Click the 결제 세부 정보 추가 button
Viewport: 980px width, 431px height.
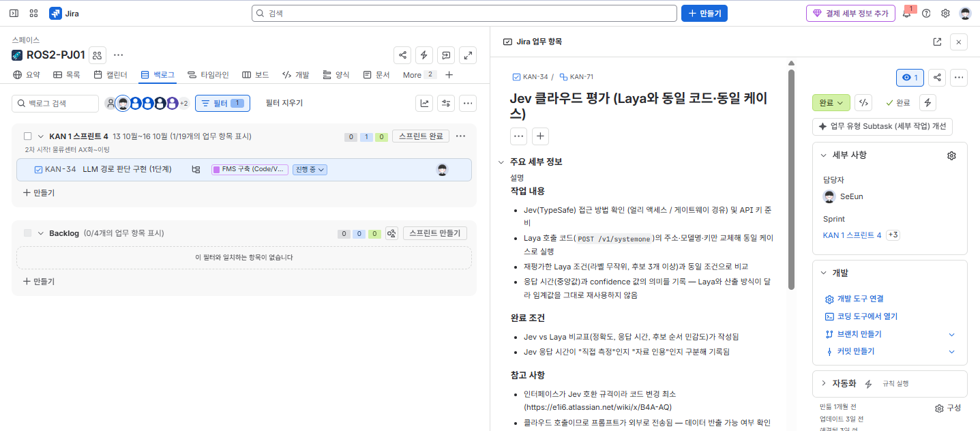(850, 13)
